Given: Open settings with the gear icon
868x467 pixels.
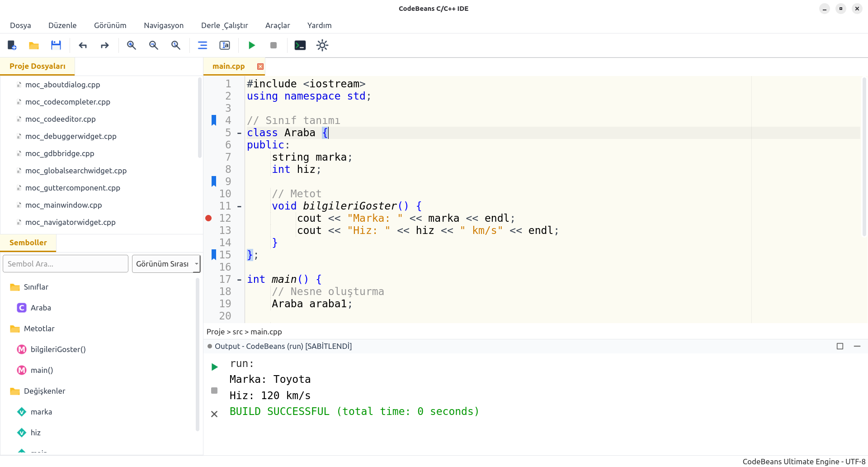Looking at the screenshot, I should [x=322, y=45].
